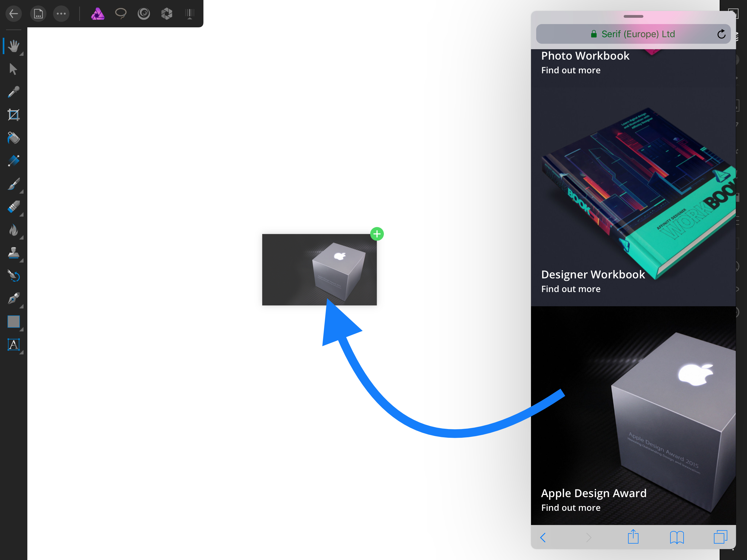Select the Frame Text tool

[13, 345]
